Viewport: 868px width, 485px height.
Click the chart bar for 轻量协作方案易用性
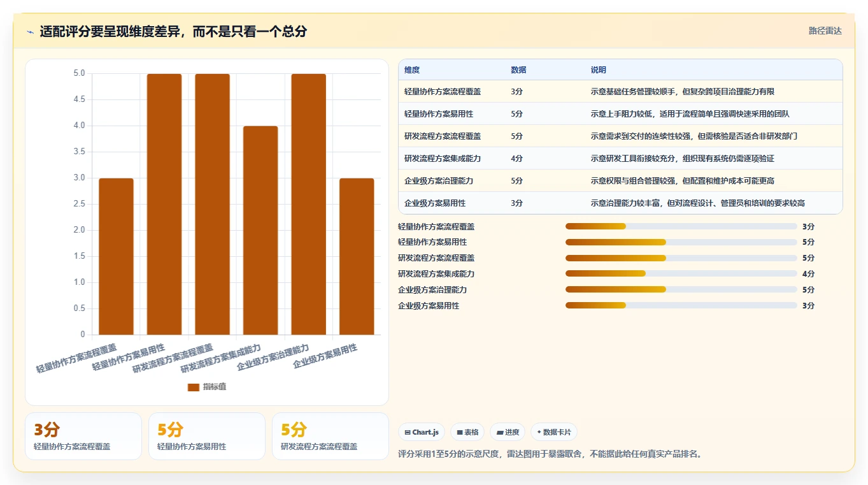coord(164,204)
